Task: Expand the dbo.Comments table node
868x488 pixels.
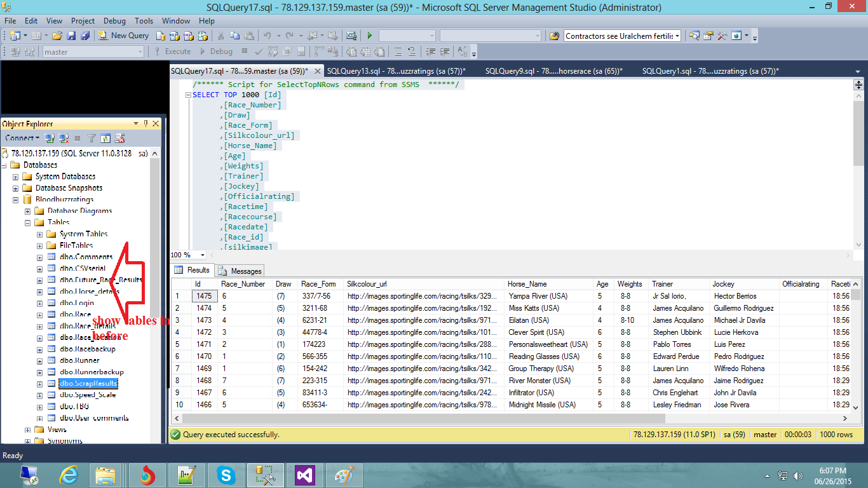Action: pyautogui.click(x=40, y=257)
